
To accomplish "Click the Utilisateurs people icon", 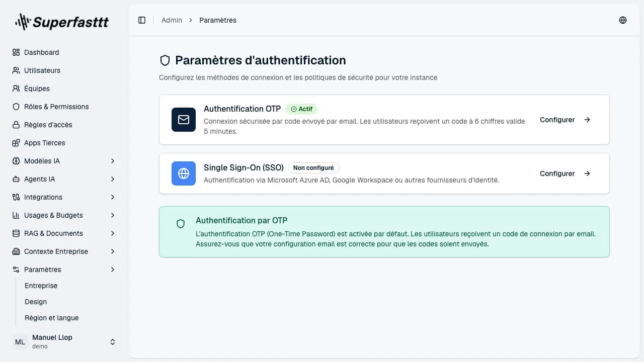I will 16,70.
